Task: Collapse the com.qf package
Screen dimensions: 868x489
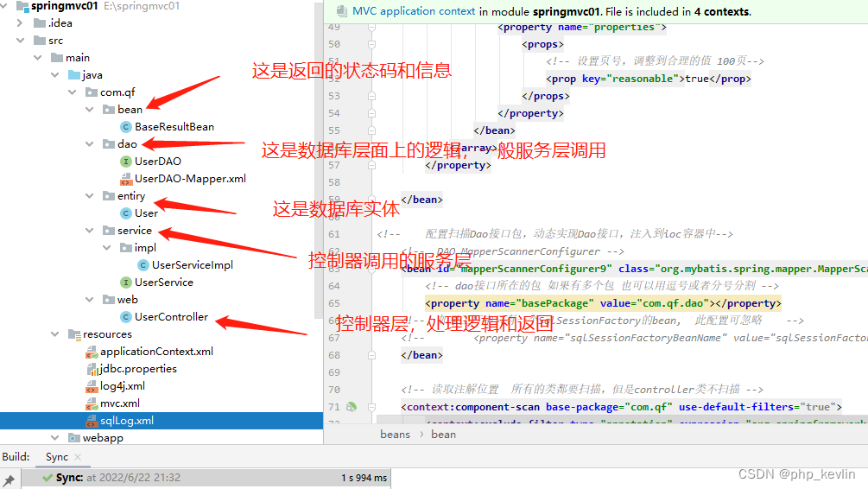Action: 72,92
